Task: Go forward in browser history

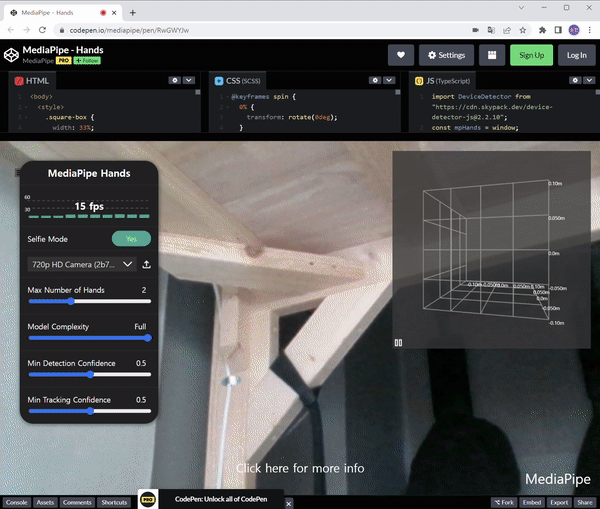Action: point(26,30)
